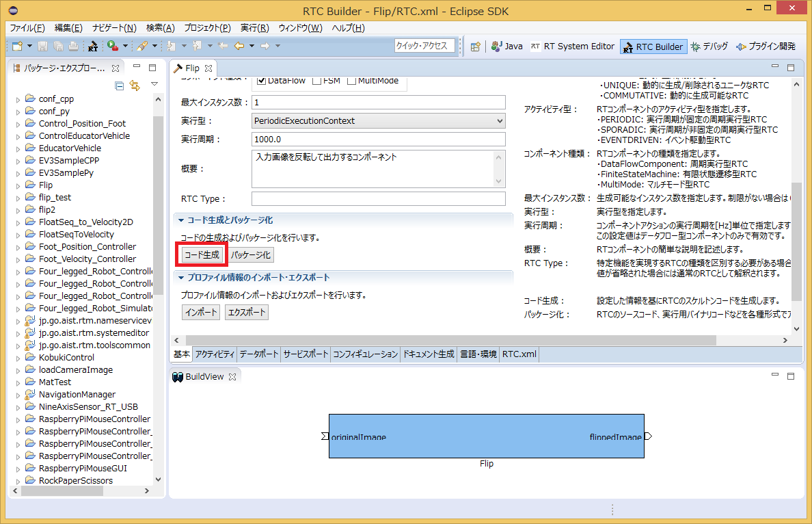Image resolution: width=812 pixels, height=524 pixels.
Task: Switch to the RTC.xml tab
Action: pyautogui.click(x=519, y=354)
